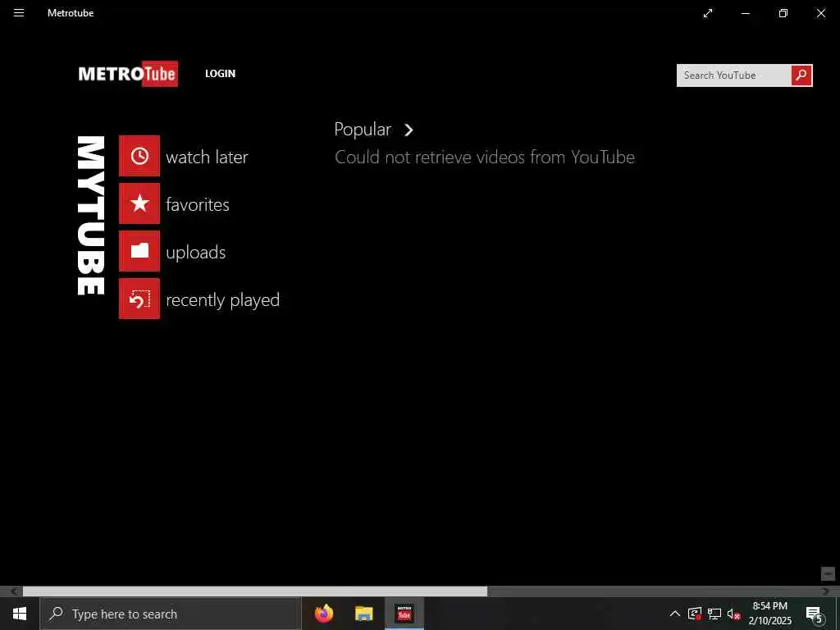The width and height of the screenshot is (840, 630).
Task: Open the Popular section heading
Action: tap(363, 130)
